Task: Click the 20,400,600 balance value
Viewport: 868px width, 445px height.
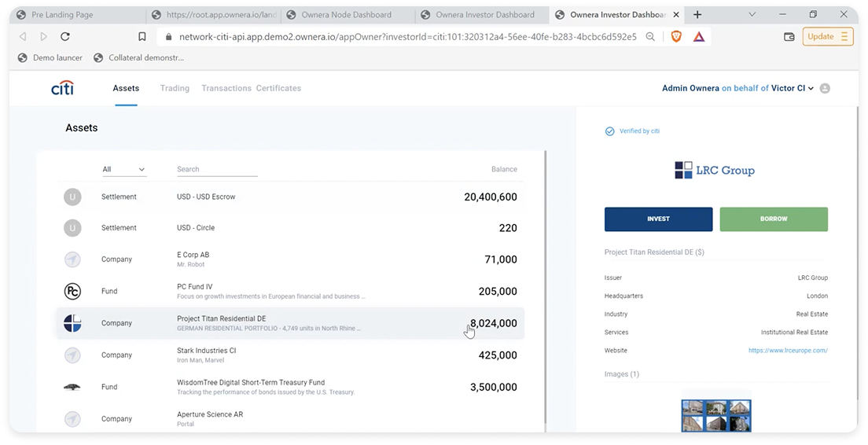Action: 491,197
